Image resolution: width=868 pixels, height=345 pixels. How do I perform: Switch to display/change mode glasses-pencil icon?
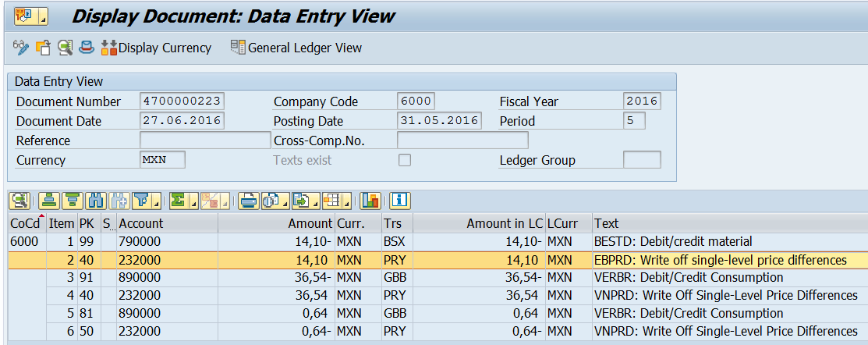pos(20,48)
